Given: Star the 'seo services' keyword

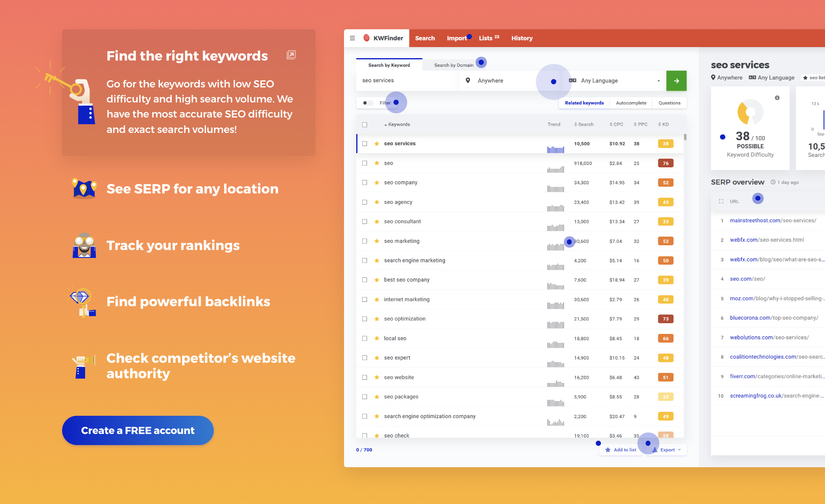Looking at the screenshot, I should 377,144.
